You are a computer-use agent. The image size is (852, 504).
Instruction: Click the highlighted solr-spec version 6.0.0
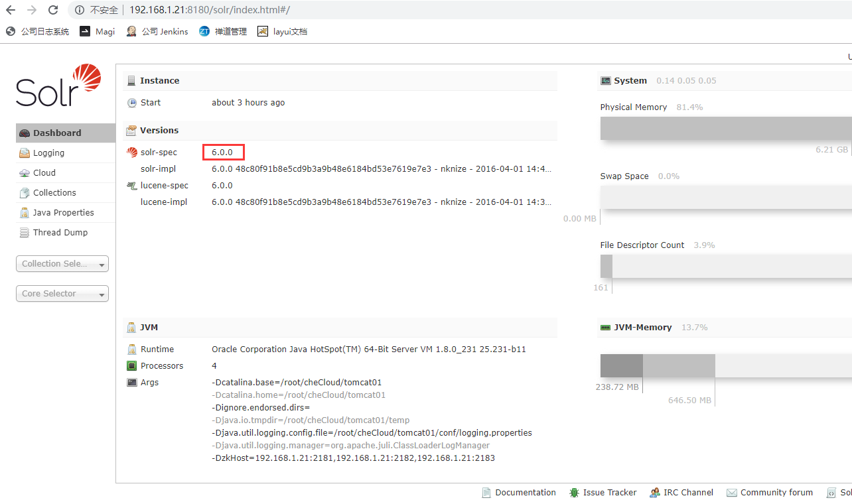point(224,152)
